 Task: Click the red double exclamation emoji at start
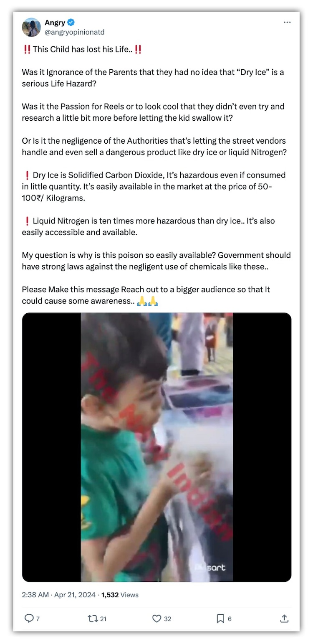(27, 49)
